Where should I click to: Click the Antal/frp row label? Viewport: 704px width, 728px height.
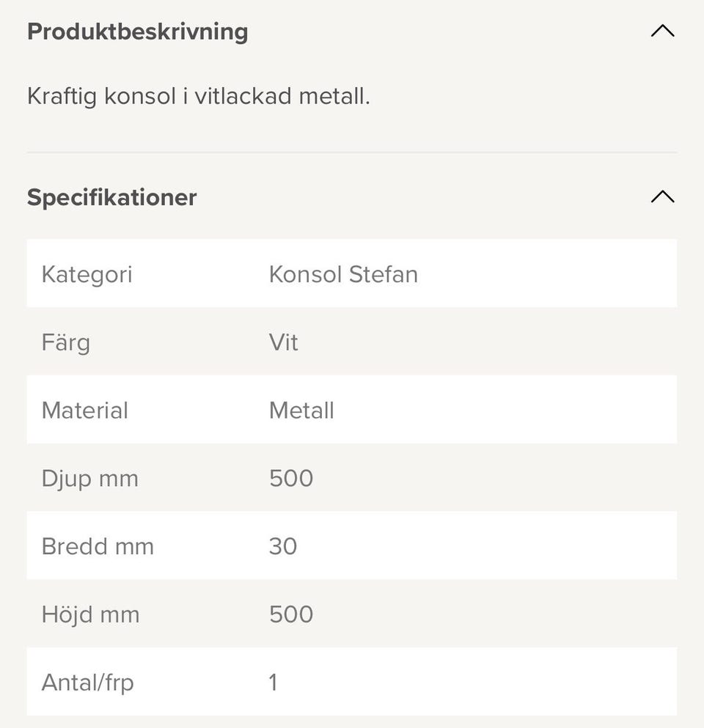(x=88, y=683)
